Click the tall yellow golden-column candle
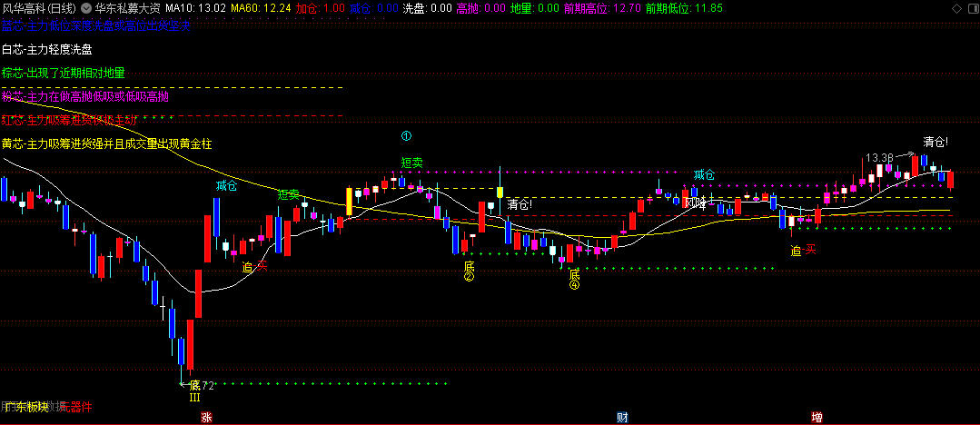The width and height of the screenshot is (980, 425). click(x=350, y=202)
